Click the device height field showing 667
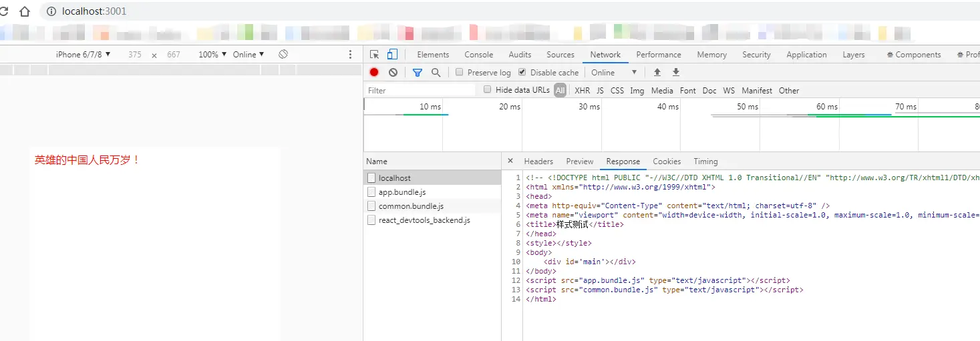Image resolution: width=980 pixels, height=341 pixels. point(174,55)
